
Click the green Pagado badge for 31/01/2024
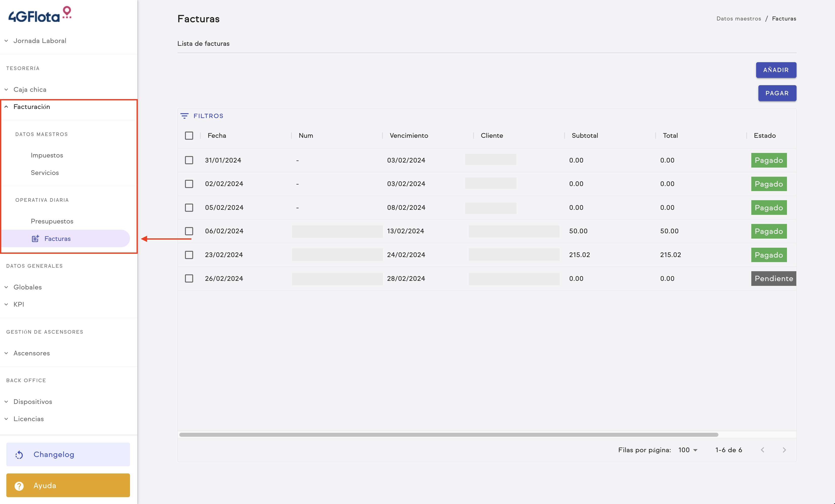coord(768,160)
